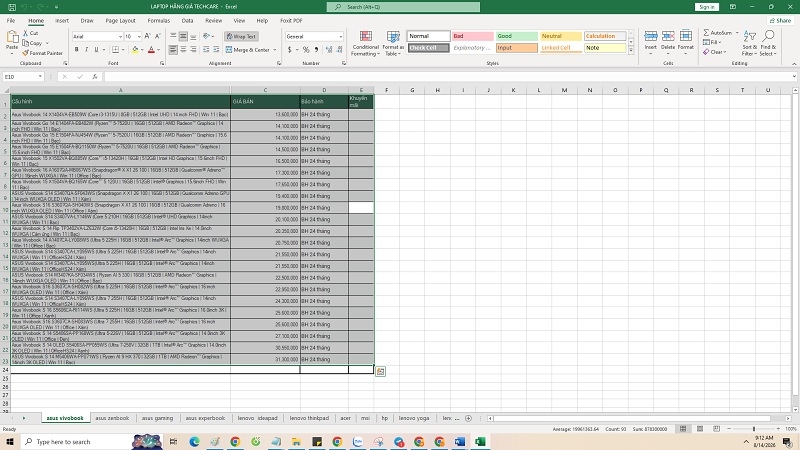The image size is (800, 450).
Task: Apply cell Borders icon
Action: (x=116, y=49)
